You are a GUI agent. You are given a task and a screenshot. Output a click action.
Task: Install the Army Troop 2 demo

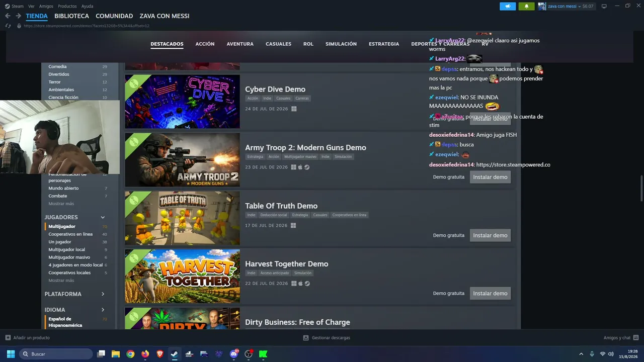pos(490,177)
